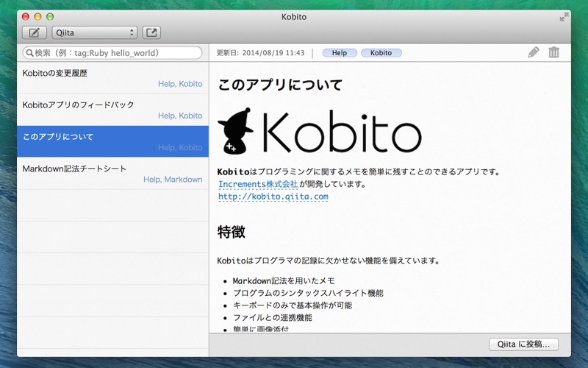Select the Markdown記法チートシート note
Image resolution: width=588 pixels, height=368 pixels.
112,173
